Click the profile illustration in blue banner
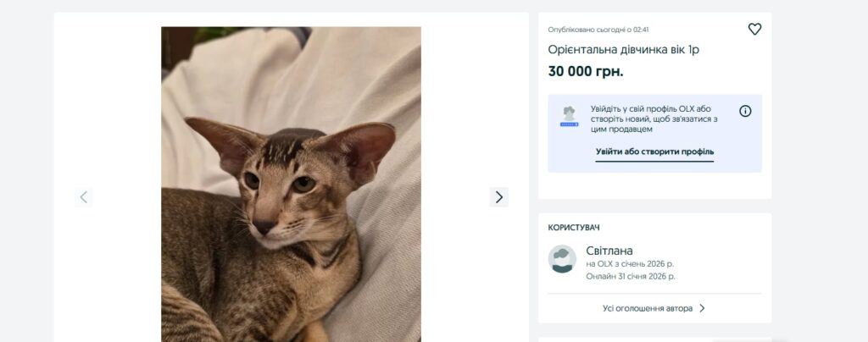 [x=569, y=117]
